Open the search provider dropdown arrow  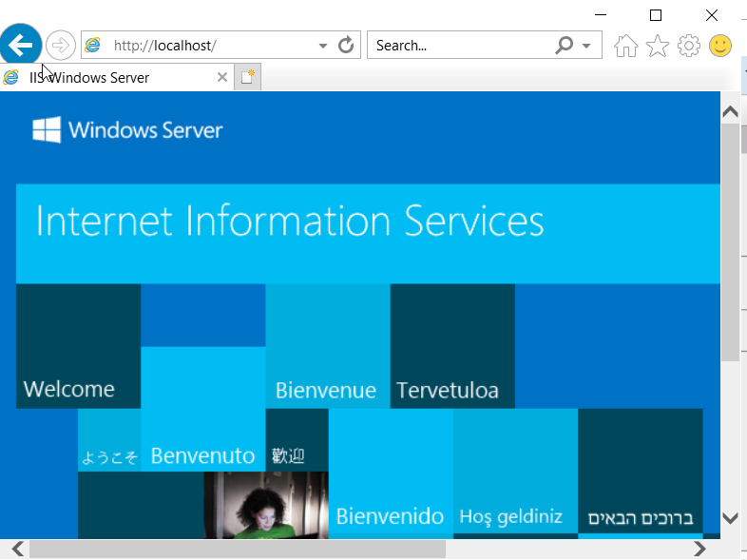click(x=586, y=46)
